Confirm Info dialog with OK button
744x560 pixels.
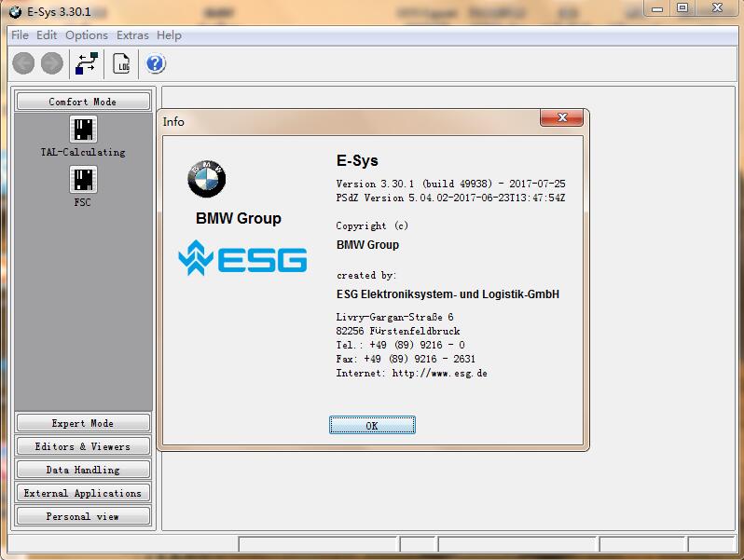point(372,425)
